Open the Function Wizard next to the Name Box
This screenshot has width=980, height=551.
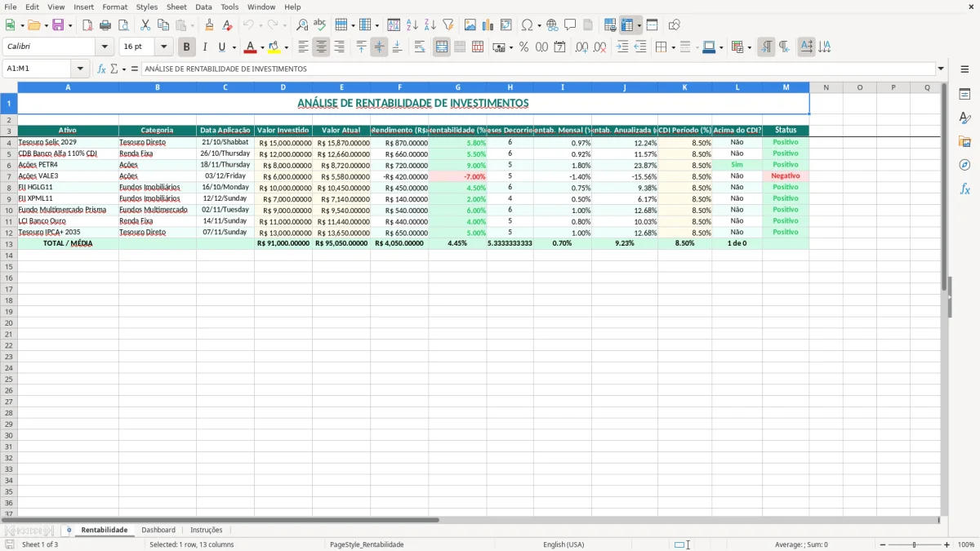101,69
